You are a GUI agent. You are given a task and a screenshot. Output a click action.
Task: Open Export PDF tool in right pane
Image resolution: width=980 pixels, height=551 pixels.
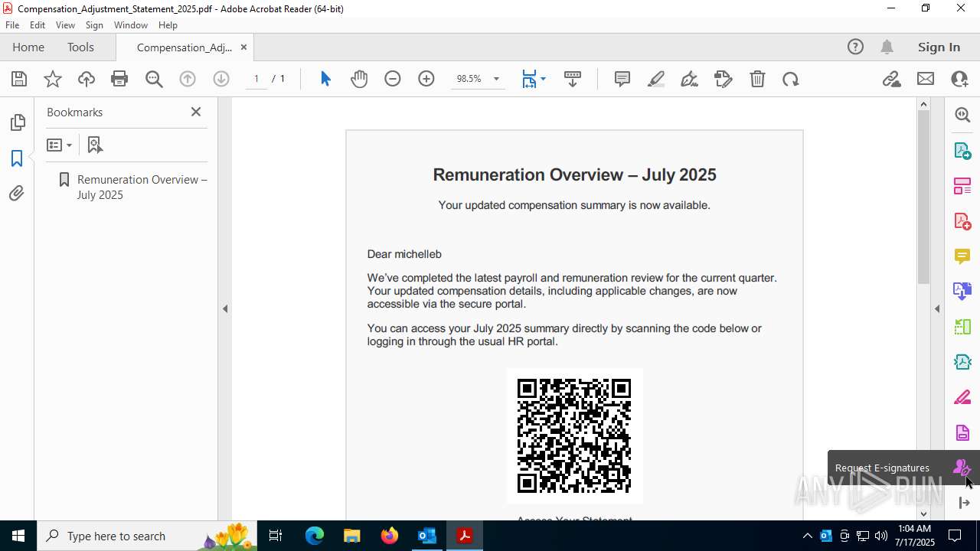(962, 150)
